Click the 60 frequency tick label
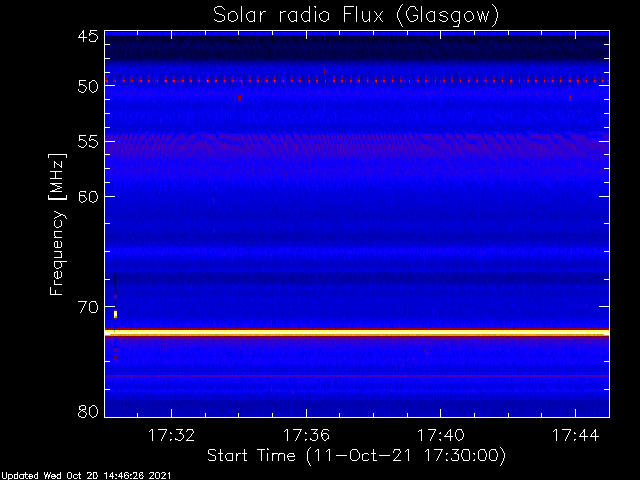This screenshot has width=640, height=480. point(88,197)
